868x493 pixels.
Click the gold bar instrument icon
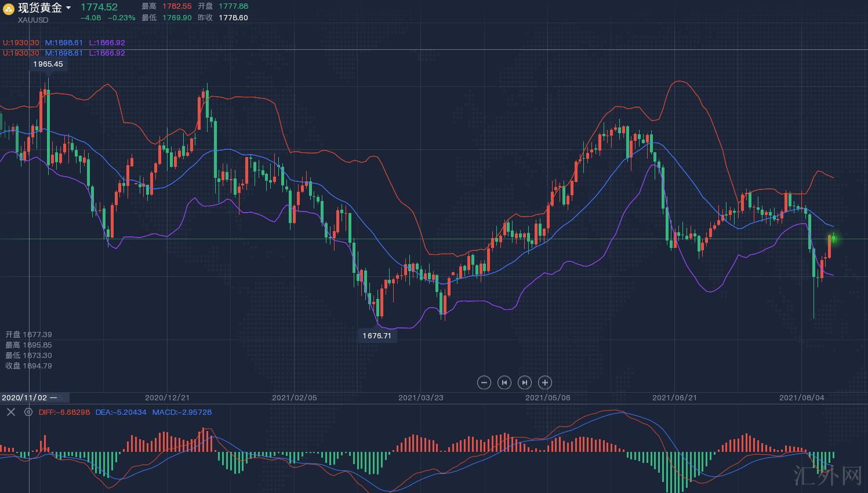(x=9, y=8)
